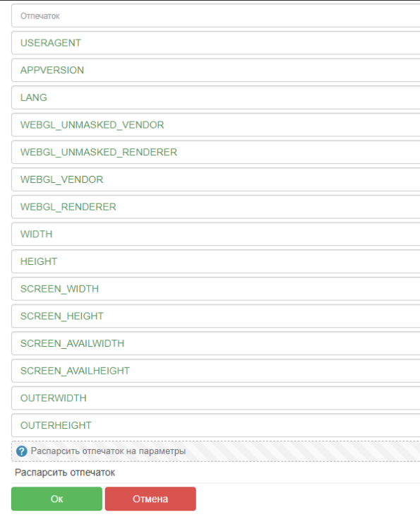Select the SCREEN_HEIGHT field
This screenshot has width=420, height=529.
point(216,316)
